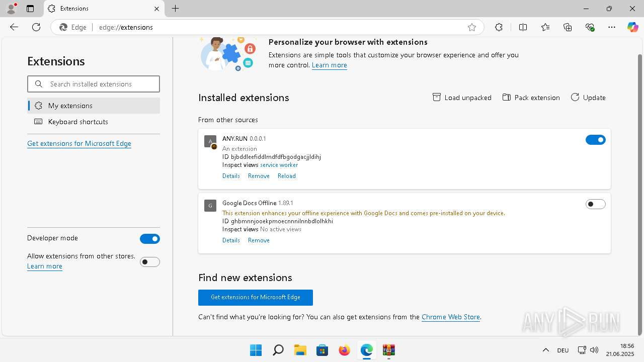The width and height of the screenshot is (644, 362).
Task: Click the Update extensions button
Action: point(588,98)
